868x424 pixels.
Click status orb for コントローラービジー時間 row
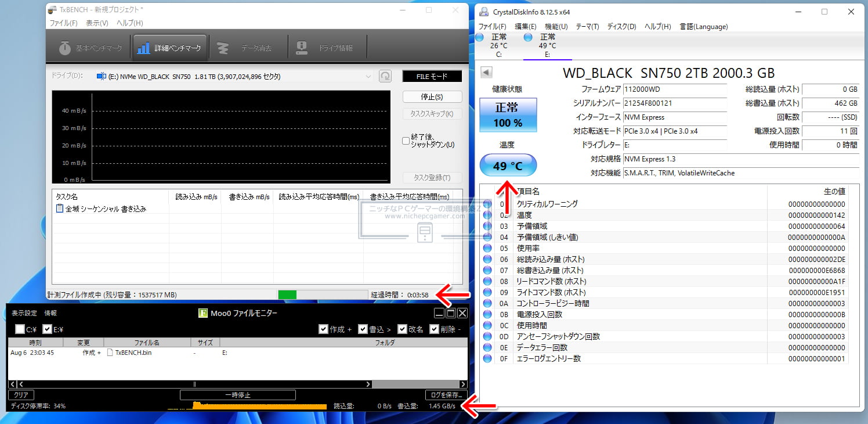487,303
